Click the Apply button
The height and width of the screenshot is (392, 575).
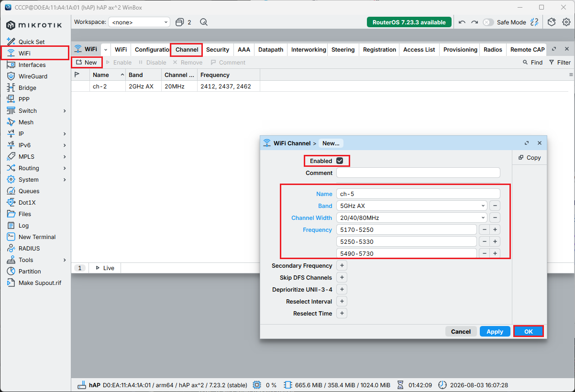coord(495,331)
